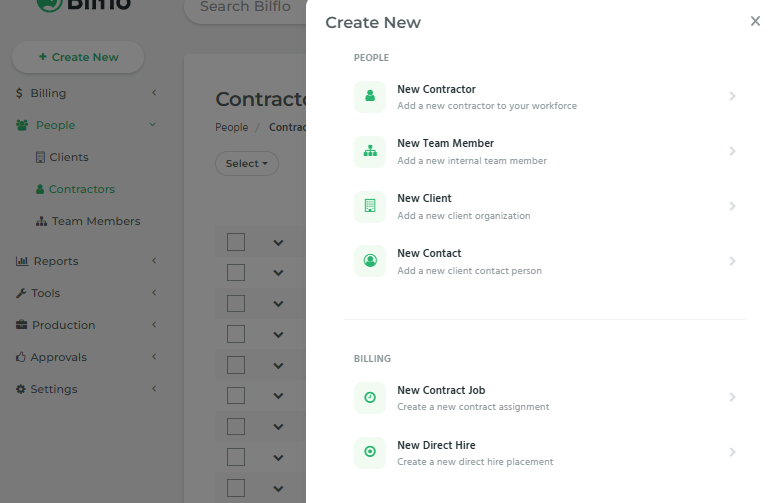Tick the last visible row checkbox
The height and width of the screenshot is (503, 777).
(x=236, y=488)
